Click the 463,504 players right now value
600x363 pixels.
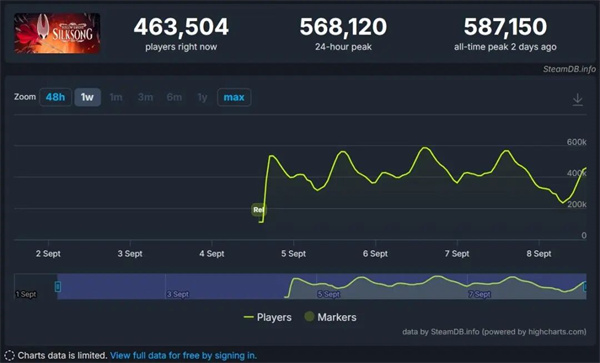coord(181,27)
